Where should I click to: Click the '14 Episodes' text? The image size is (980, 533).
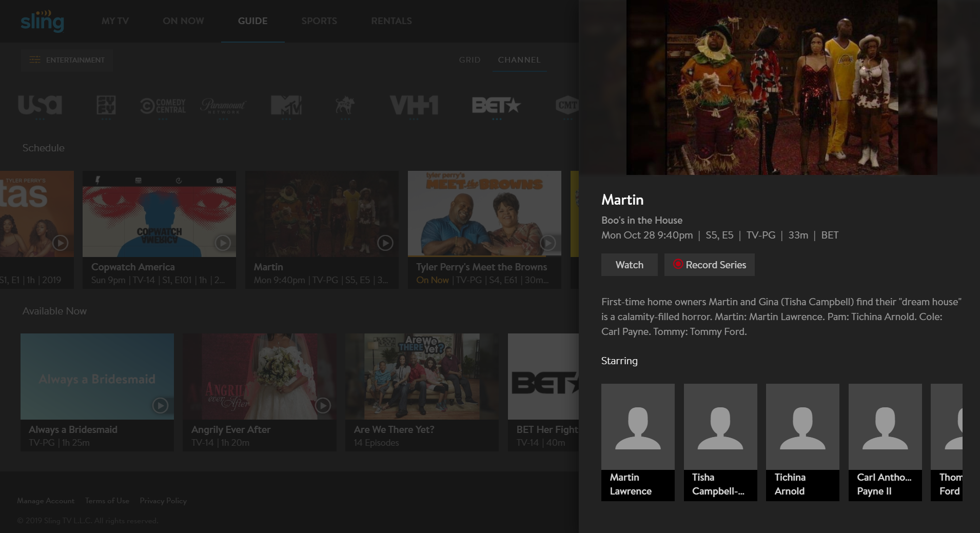point(376,443)
